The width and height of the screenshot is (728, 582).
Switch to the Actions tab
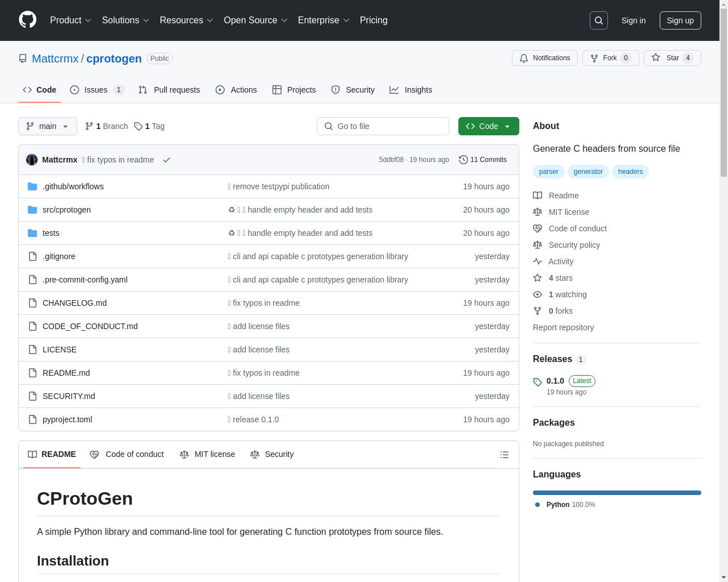pyautogui.click(x=236, y=90)
